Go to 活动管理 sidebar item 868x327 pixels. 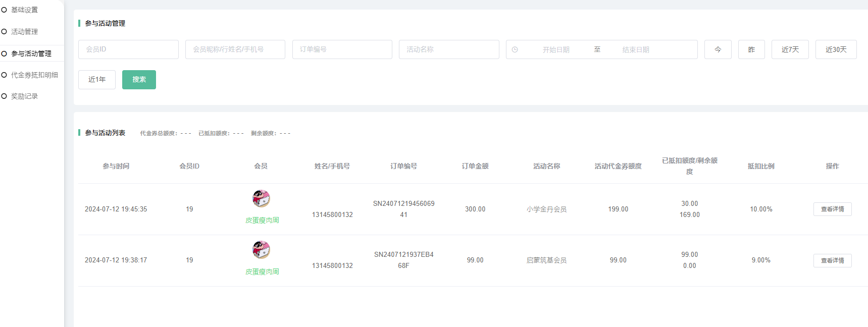[24, 32]
